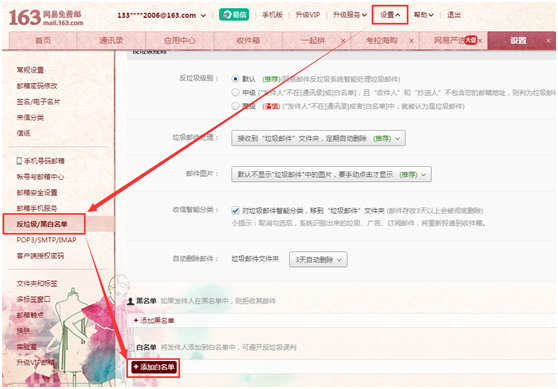This screenshot has width=558, height=389.
Task: Select the 中级 anti-spam level option
Action: 235,93
